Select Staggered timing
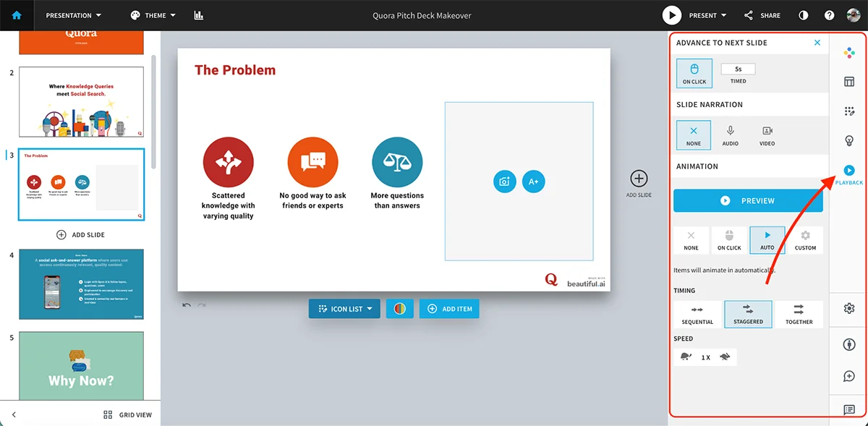This screenshot has width=868, height=426. pyautogui.click(x=748, y=314)
